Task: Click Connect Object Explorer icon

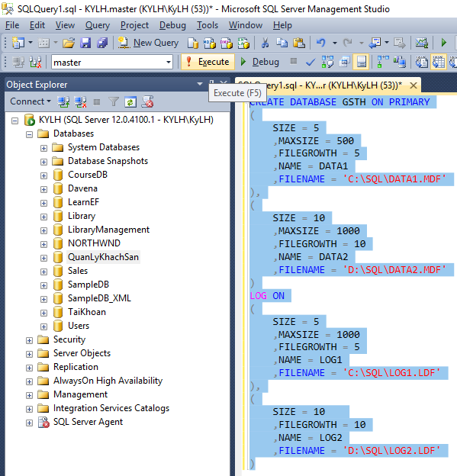Action: click(63, 102)
